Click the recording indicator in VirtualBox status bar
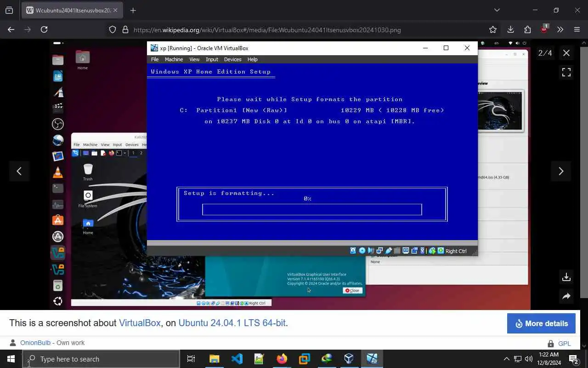Viewport: 588px width, 368px height. pyautogui.click(x=414, y=251)
